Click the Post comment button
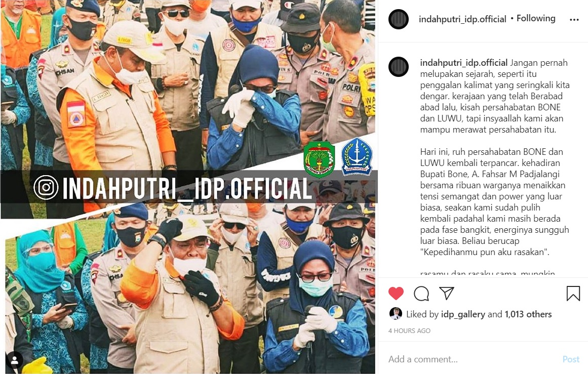The width and height of the screenshot is (588, 374). click(571, 359)
